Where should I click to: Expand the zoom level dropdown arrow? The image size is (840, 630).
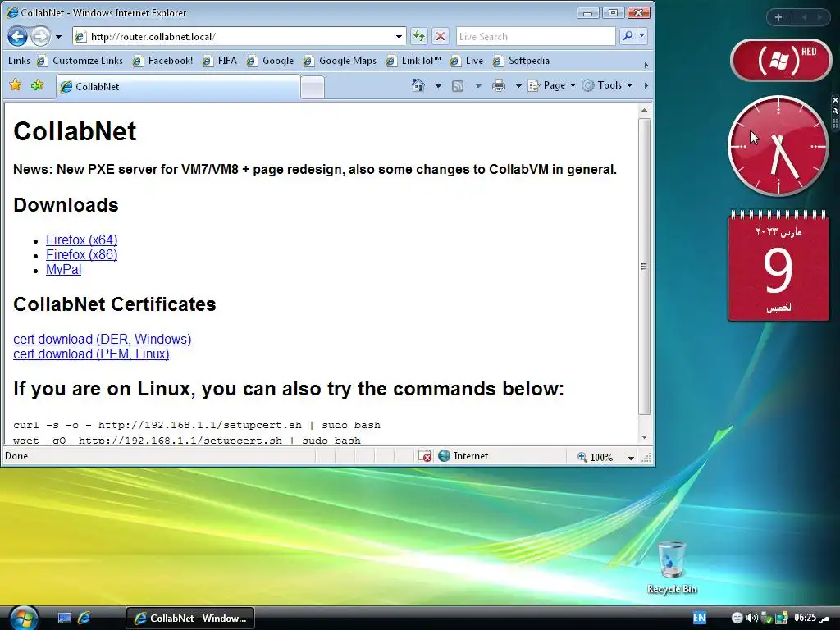coord(631,458)
